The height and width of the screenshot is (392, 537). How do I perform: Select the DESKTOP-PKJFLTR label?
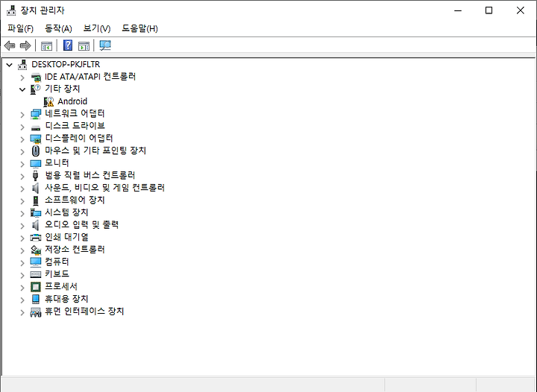point(66,64)
